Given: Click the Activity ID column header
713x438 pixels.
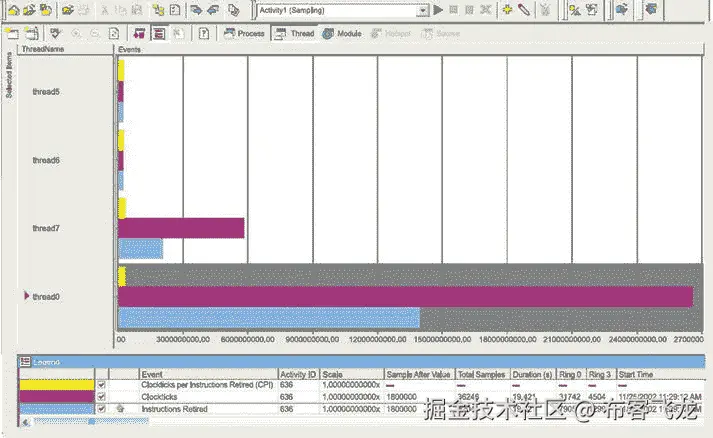Looking at the screenshot, I should [x=298, y=374].
